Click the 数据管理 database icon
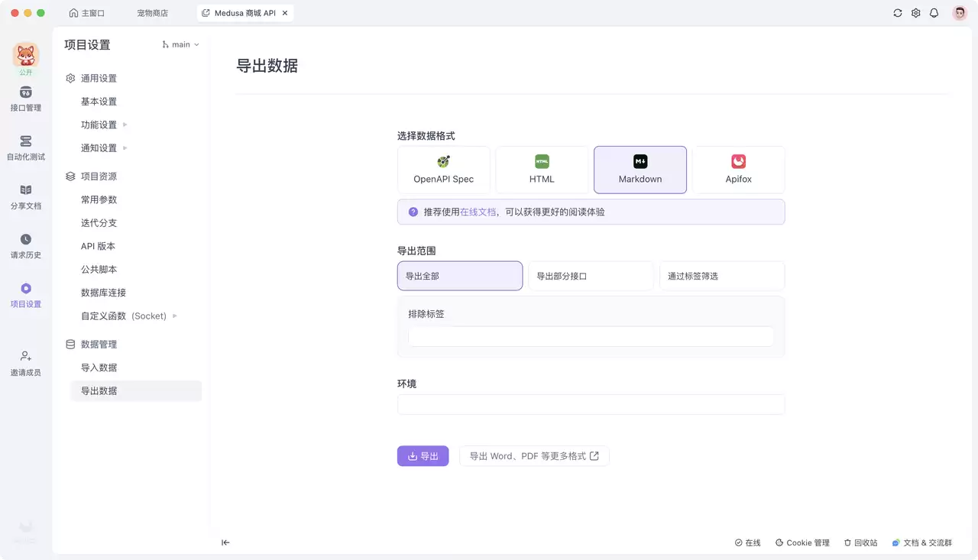This screenshot has height=560, width=978. pos(70,344)
